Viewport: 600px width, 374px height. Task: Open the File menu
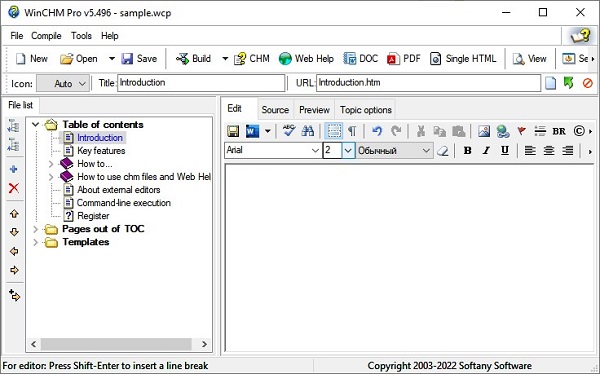[x=16, y=36]
